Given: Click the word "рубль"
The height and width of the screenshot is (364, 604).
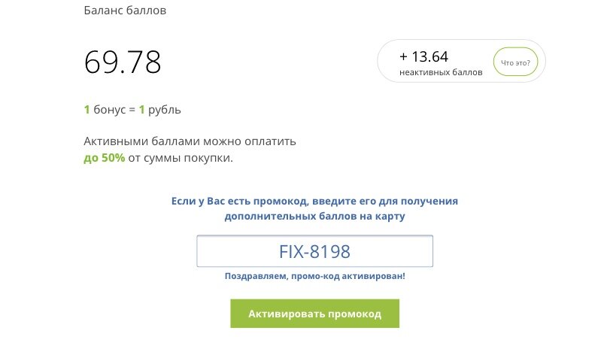Looking at the screenshot, I should click(x=165, y=110).
